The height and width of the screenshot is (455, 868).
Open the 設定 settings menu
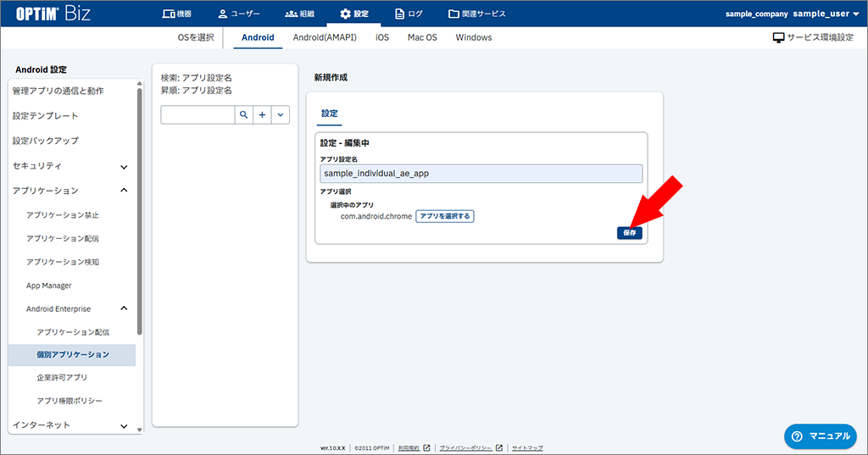pos(353,14)
